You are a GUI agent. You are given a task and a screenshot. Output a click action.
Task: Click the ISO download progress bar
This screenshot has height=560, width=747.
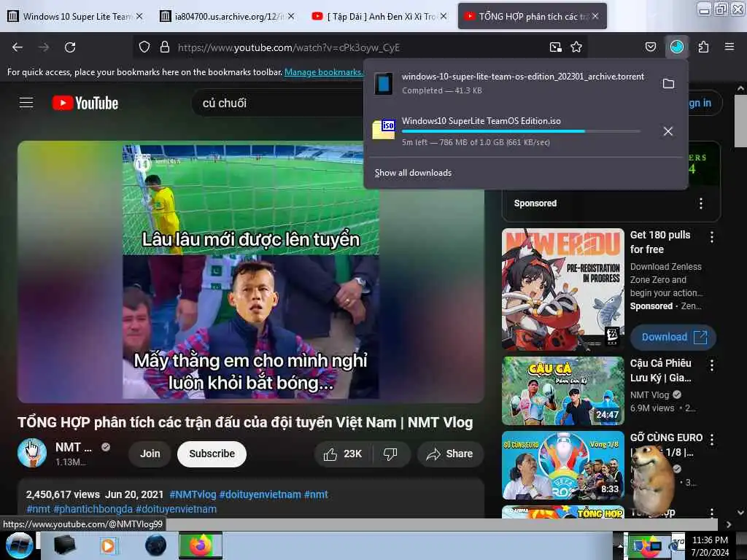click(x=521, y=131)
